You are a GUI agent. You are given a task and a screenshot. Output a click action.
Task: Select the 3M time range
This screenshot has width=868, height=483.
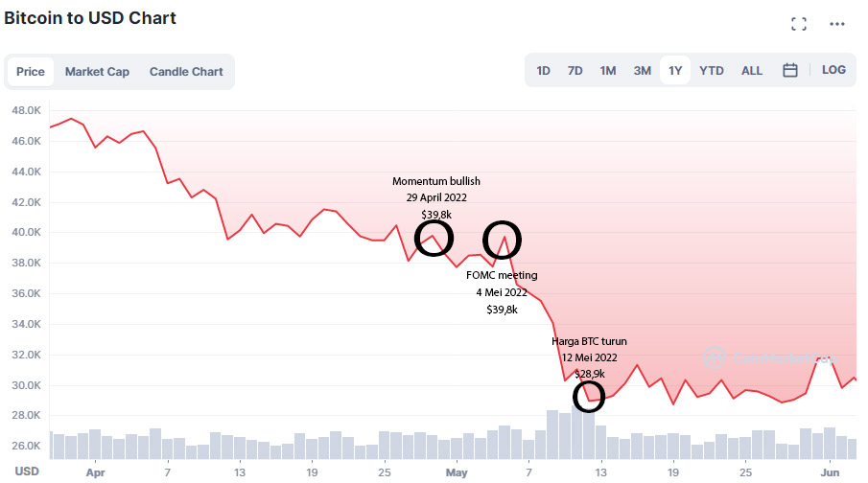pyautogui.click(x=642, y=70)
